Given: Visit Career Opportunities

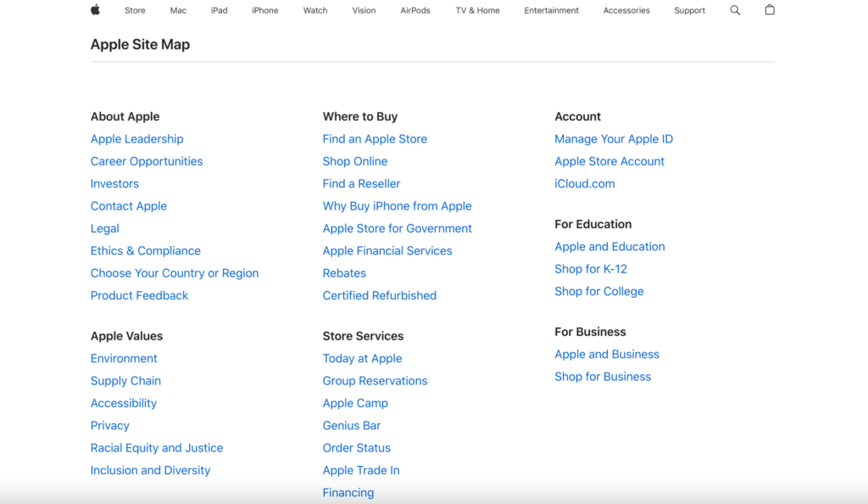Looking at the screenshot, I should (x=147, y=161).
